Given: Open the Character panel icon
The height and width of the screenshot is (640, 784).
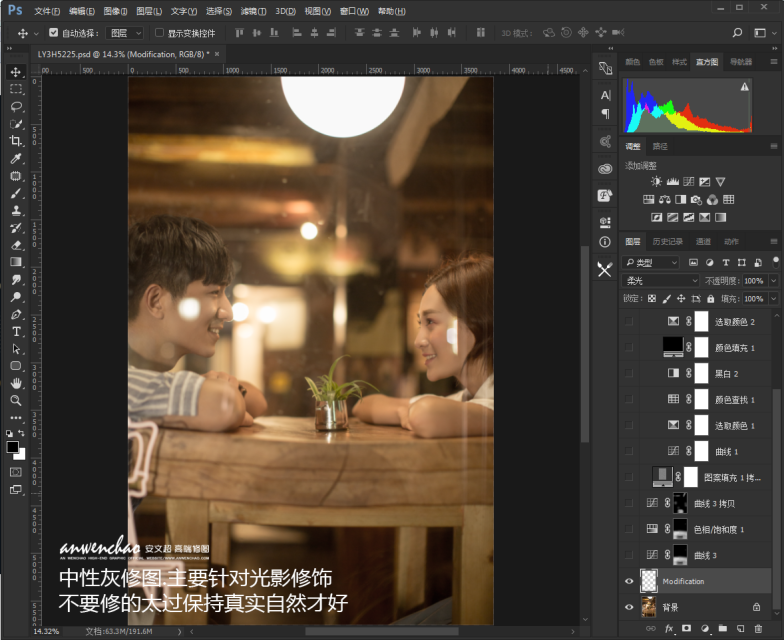Looking at the screenshot, I should [x=606, y=95].
